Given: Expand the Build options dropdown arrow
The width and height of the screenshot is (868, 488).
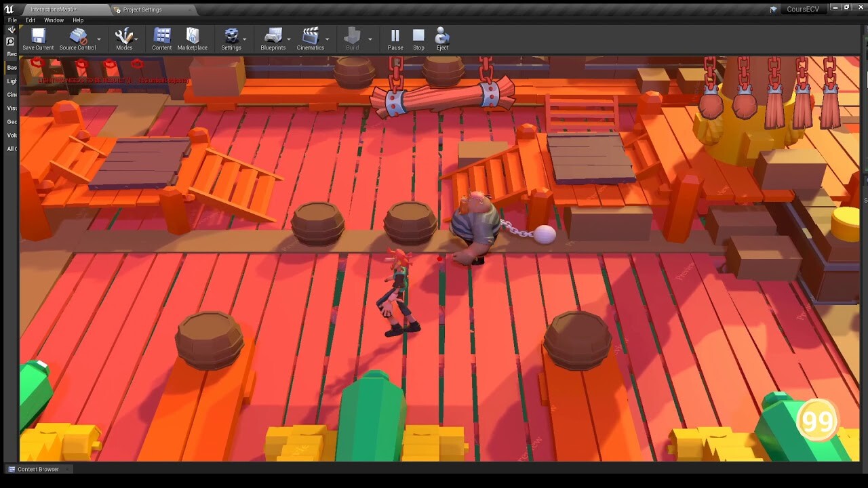Looking at the screenshot, I should [369, 39].
